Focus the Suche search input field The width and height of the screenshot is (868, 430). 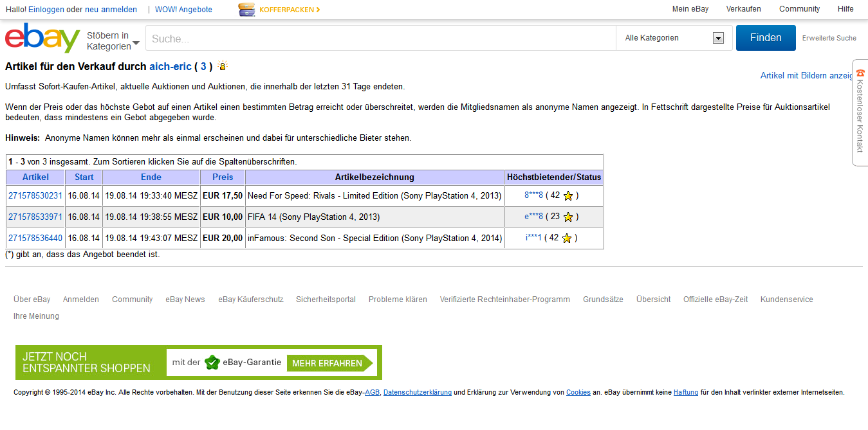click(380, 38)
